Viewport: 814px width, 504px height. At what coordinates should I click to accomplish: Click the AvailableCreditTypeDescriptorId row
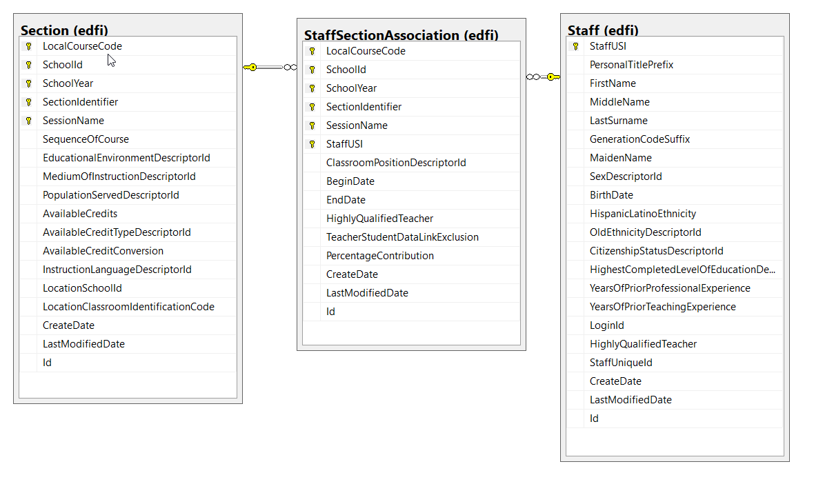[128, 232]
